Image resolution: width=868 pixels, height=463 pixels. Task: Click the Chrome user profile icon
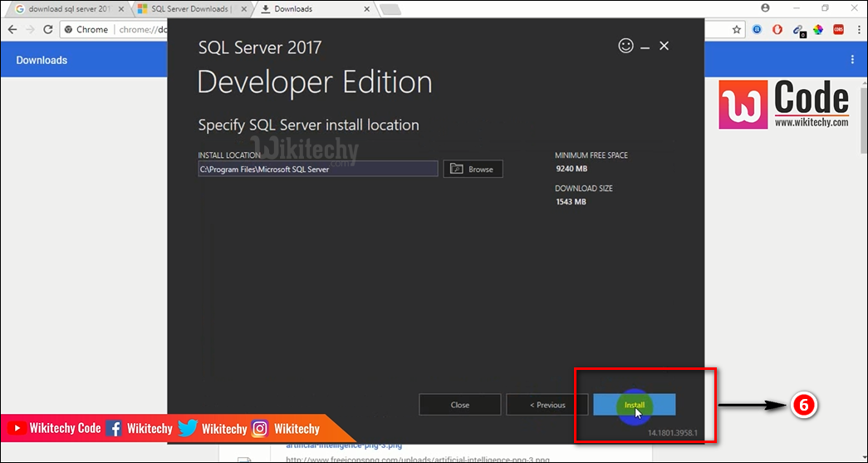(764, 8)
